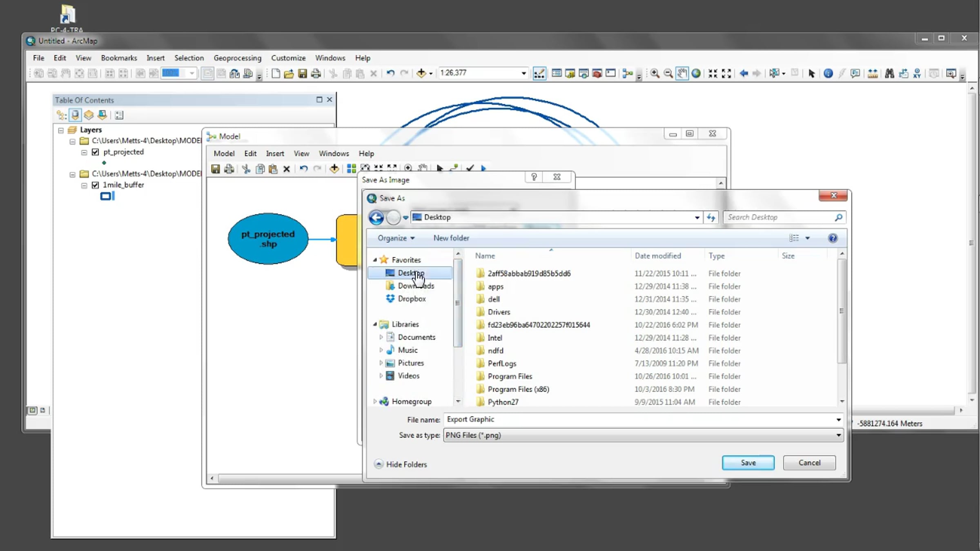Open the map scale dropdown
Image resolution: width=980 pixels, height=551 pixels.
point(523,73)
